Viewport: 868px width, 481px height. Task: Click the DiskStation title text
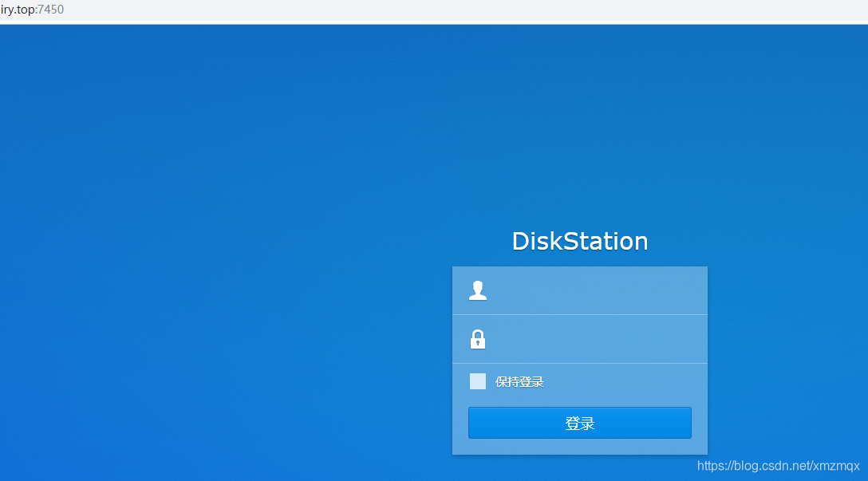579,242
